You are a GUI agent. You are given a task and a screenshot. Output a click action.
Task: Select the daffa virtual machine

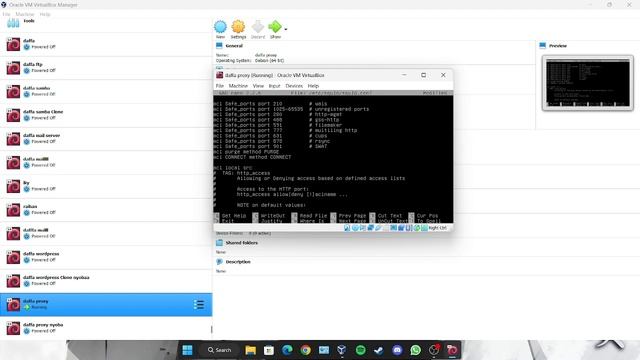pos(106,44)
